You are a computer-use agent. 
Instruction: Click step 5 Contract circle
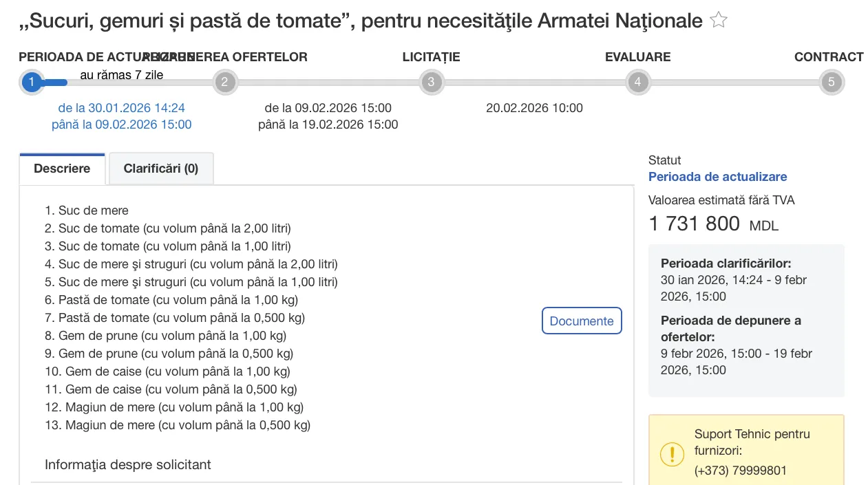point(831,83)
